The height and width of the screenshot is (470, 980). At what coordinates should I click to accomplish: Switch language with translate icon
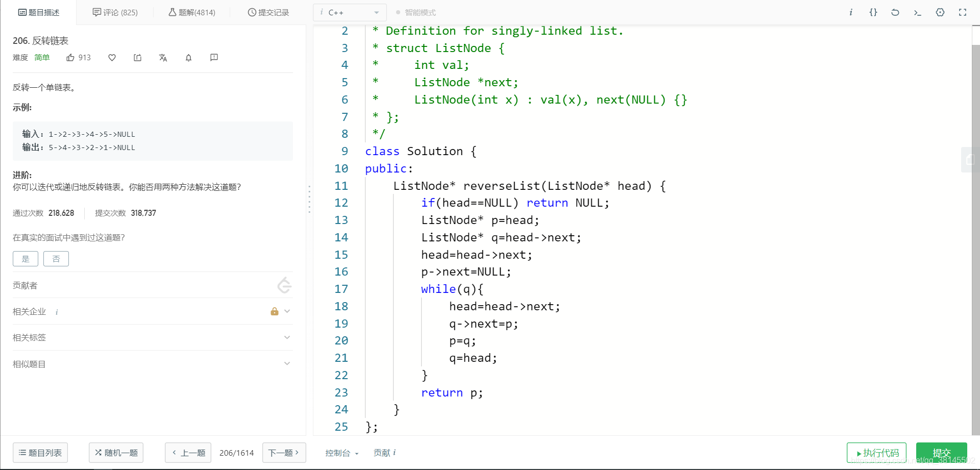click(163, 58)
